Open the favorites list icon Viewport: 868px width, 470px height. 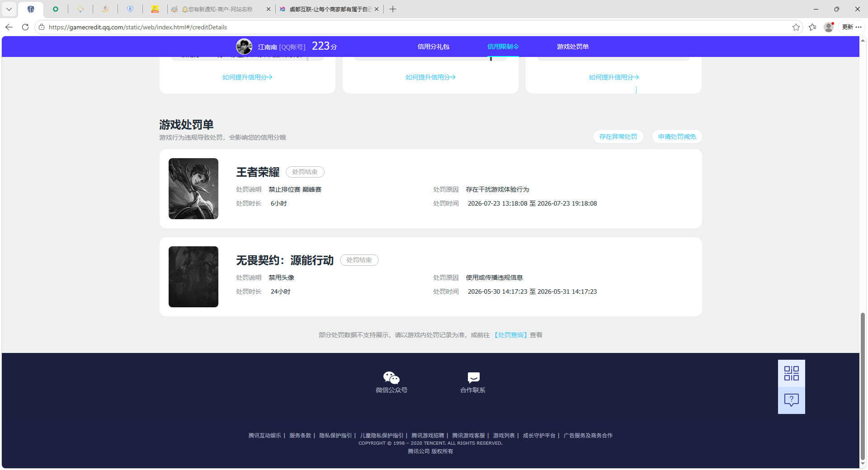(812, 27)
